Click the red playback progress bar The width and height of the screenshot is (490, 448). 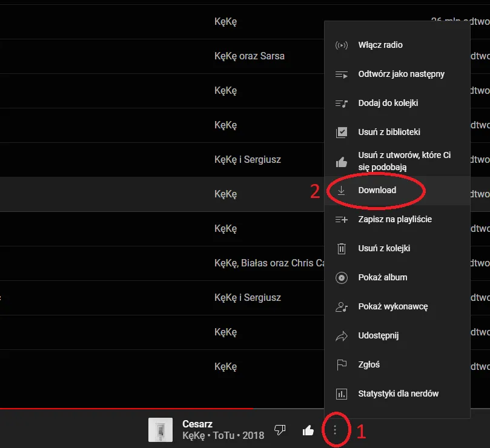(121, 408)
